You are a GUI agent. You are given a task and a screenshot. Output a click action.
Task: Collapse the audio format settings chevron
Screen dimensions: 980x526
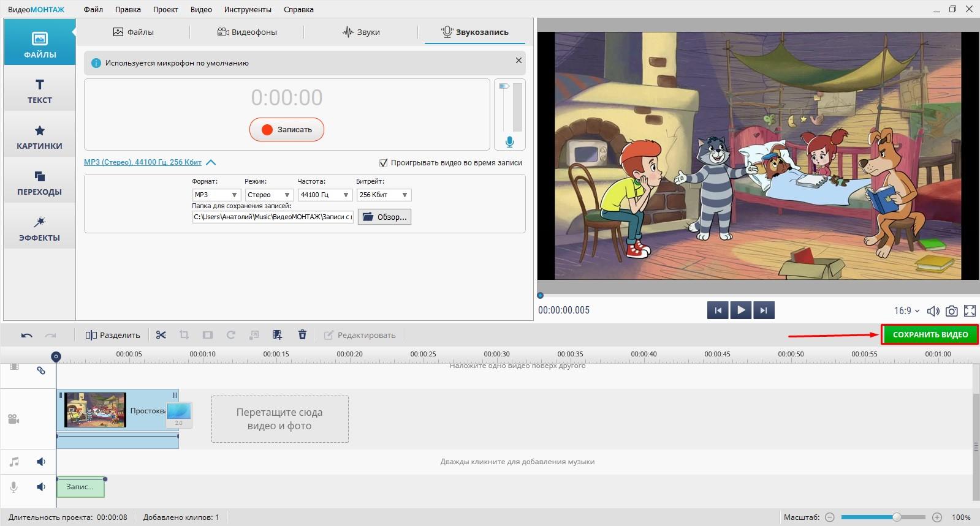(211, 162)
